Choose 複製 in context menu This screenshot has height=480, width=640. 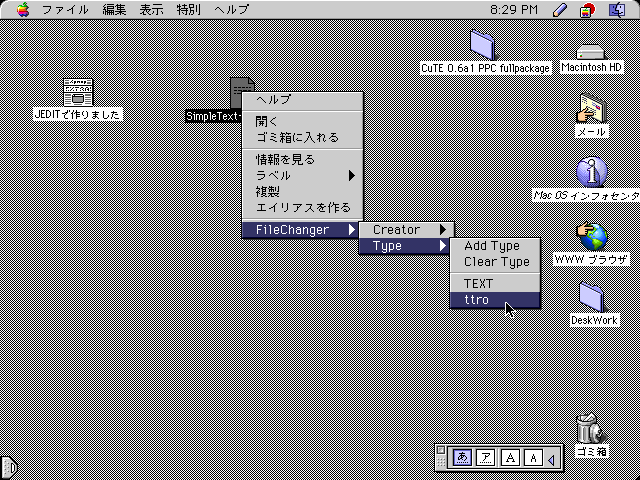pyautogui.click(x=302, y=191)
